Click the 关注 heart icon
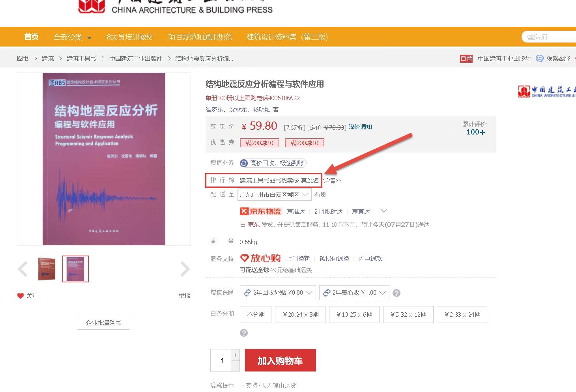The width and height of the screenshot is (576, 392). tap(21, 296)
